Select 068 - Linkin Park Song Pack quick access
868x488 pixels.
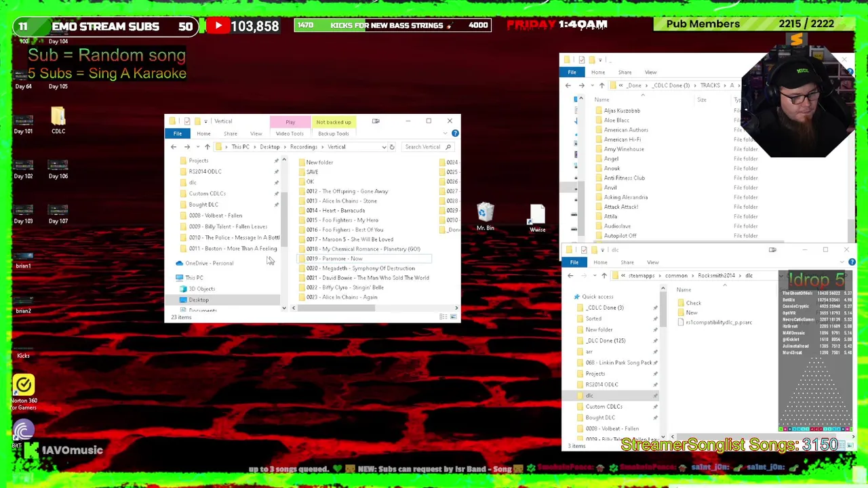614,363
